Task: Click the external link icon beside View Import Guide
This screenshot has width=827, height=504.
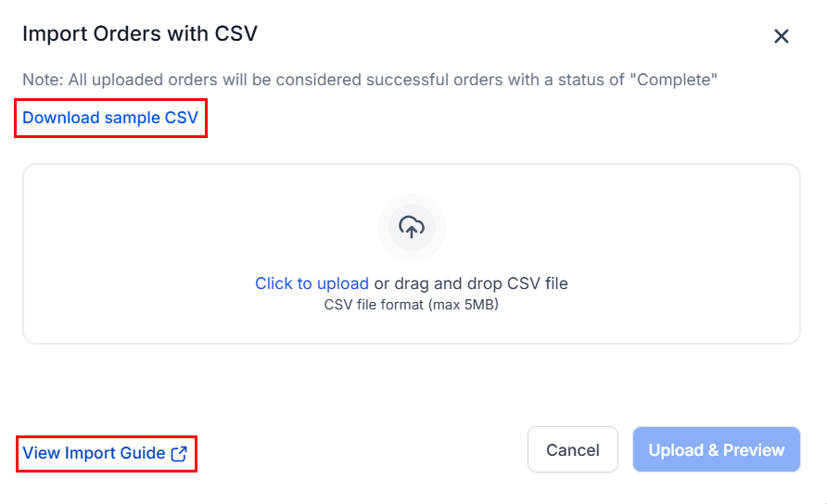Action: [x=179, y=453]
